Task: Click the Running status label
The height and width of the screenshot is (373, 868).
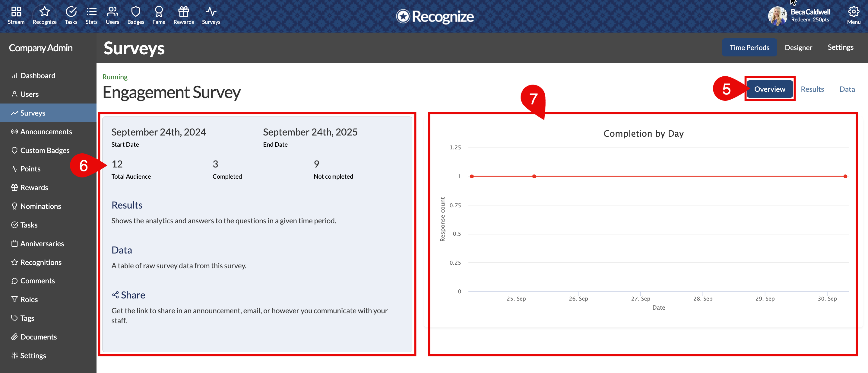Action: pos(115,77)
